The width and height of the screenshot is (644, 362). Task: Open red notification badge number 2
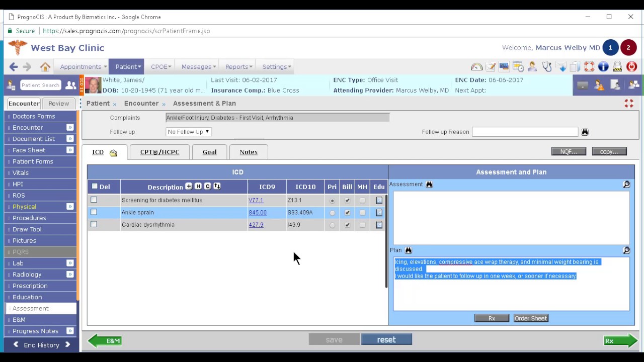(x=628, y=48)
